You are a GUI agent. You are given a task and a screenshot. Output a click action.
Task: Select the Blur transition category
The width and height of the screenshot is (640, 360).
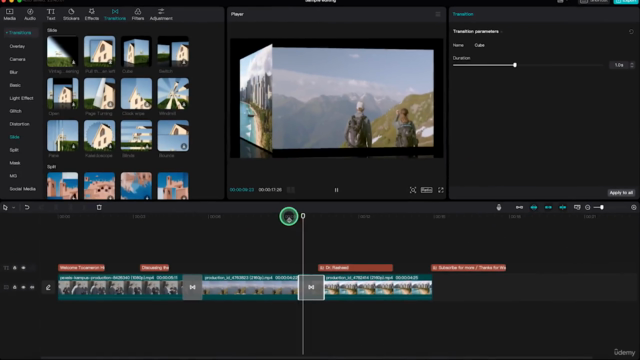click(x=13, y=72)
